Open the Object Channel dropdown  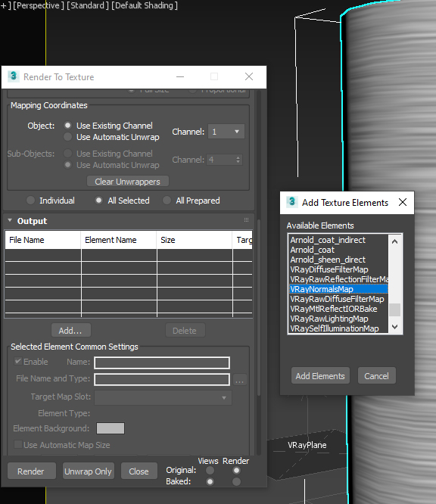[x=226, y=132]
